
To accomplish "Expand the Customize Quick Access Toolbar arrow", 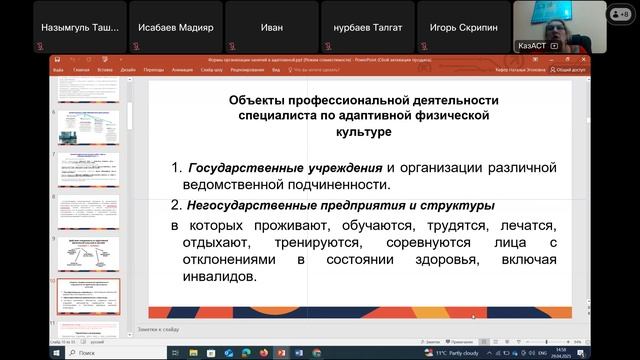I will coord(121,60).
